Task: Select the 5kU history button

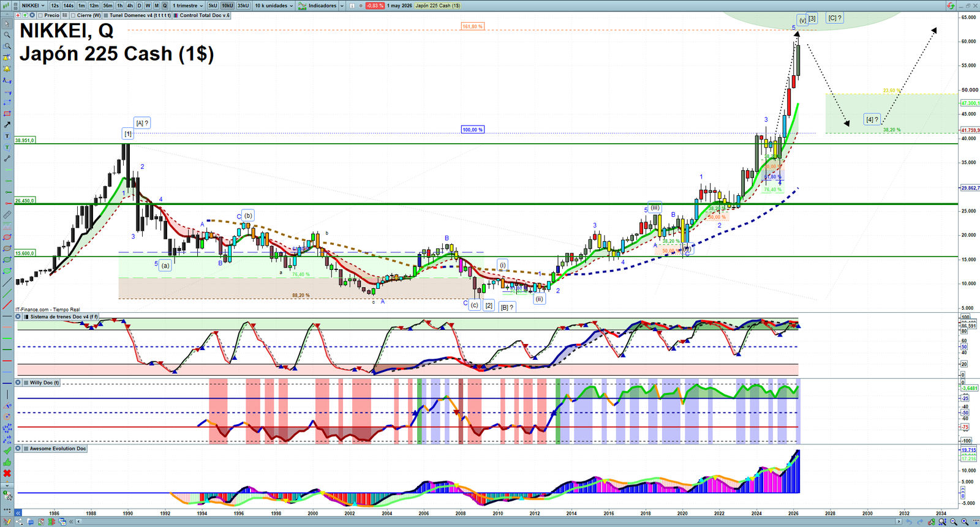Action: pos(213,6)
